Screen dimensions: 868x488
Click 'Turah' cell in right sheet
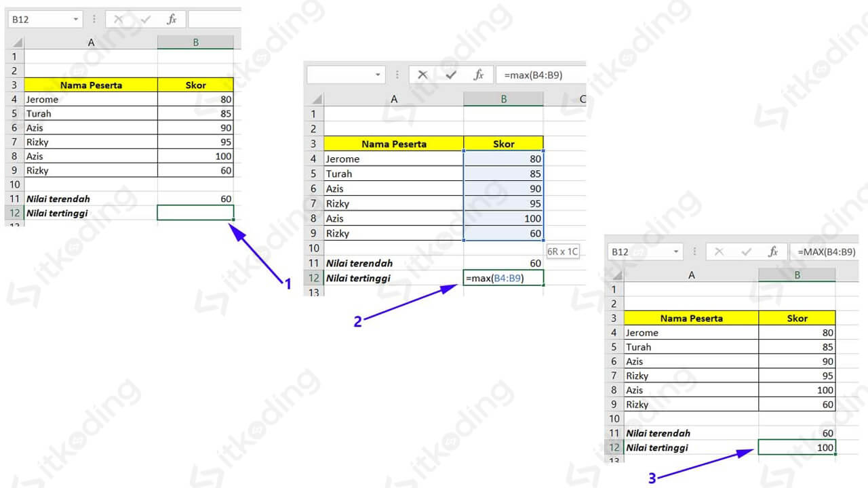click(x=691, y=347)
